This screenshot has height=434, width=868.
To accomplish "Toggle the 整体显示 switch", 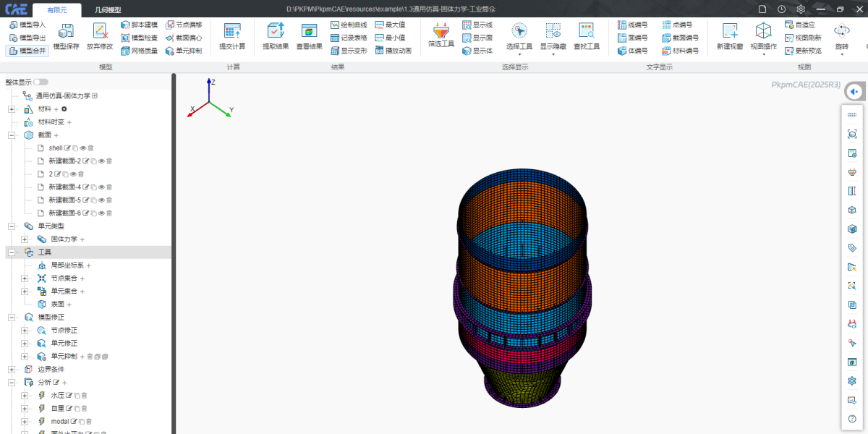I will pyautogui.click(x=41, y=82).
